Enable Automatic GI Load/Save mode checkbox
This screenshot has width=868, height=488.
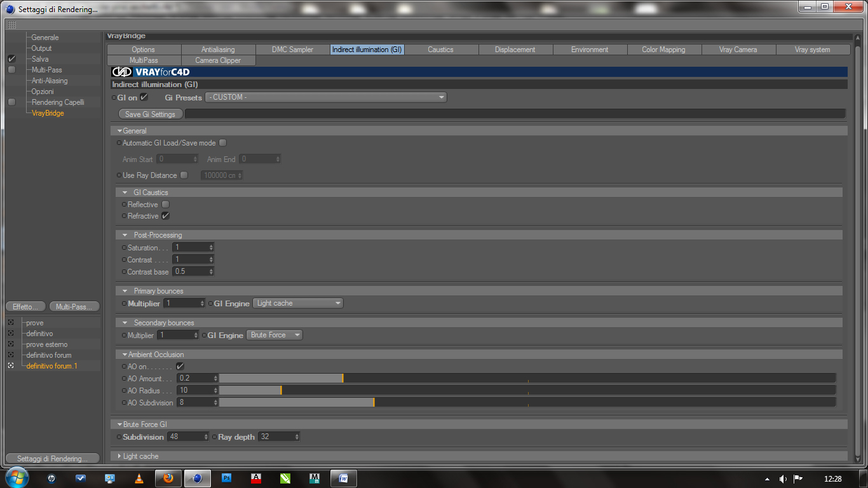click(222, 143)
